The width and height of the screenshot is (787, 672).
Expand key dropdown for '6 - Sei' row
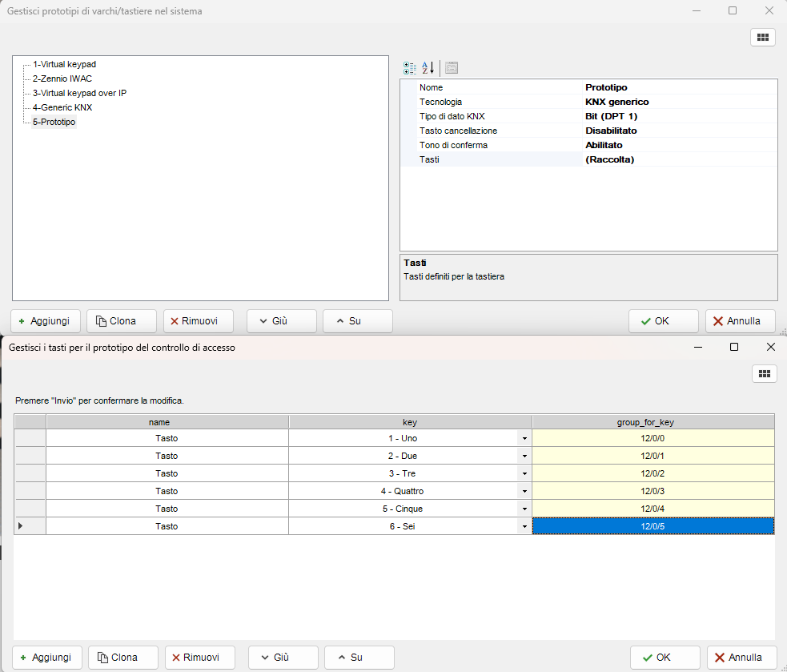tap(524, 526)
